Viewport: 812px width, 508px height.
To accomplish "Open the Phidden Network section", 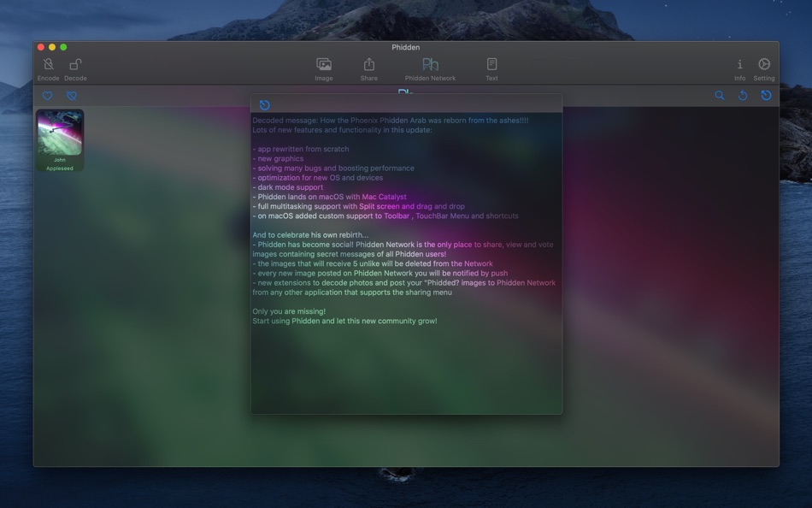I will 430,69.
